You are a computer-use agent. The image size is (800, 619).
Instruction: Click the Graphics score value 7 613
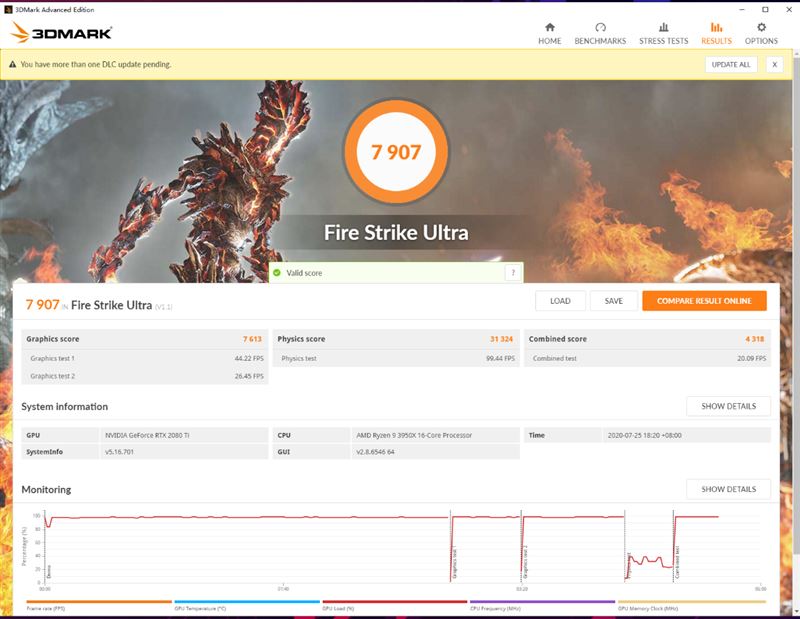pos(252,339)
